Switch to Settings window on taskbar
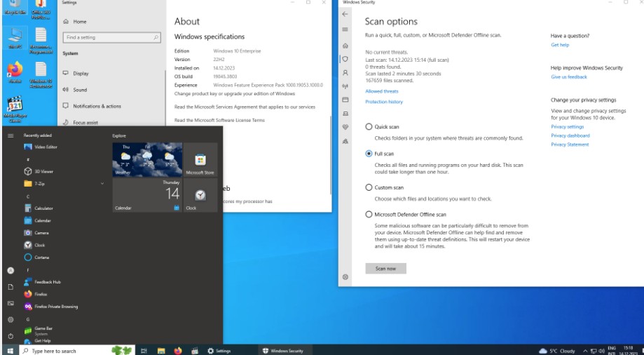644x355 pixels. click(x=221, y=351)
